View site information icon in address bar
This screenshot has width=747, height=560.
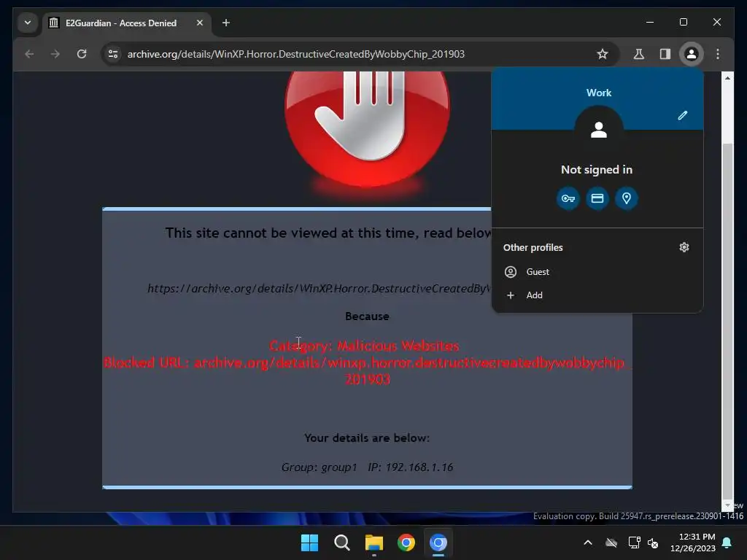pos(113,54)
